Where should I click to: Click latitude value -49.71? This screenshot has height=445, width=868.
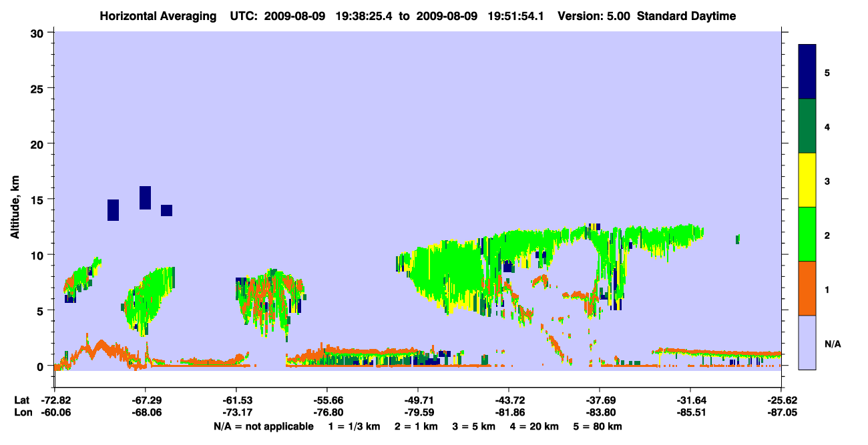(x=418, y=400)
